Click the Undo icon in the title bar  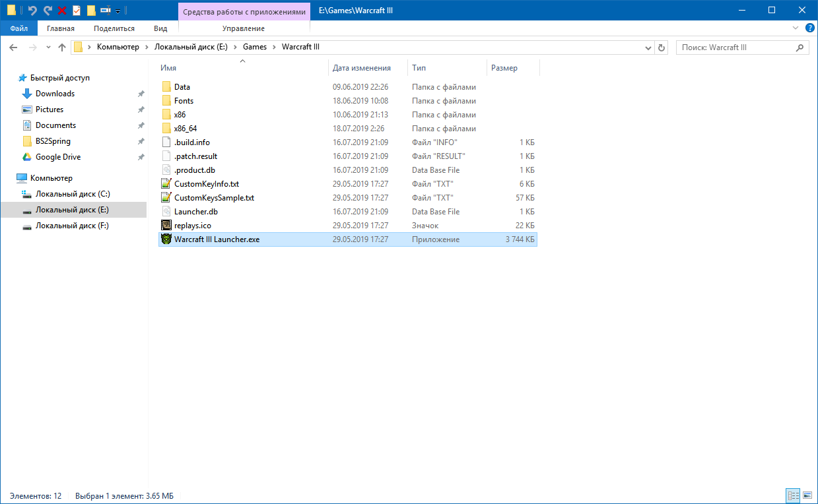click(32, 11)
